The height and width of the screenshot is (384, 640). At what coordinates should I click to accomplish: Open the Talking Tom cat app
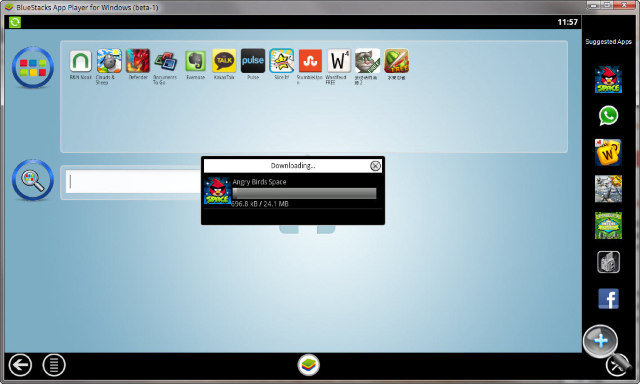click(367, 61)
